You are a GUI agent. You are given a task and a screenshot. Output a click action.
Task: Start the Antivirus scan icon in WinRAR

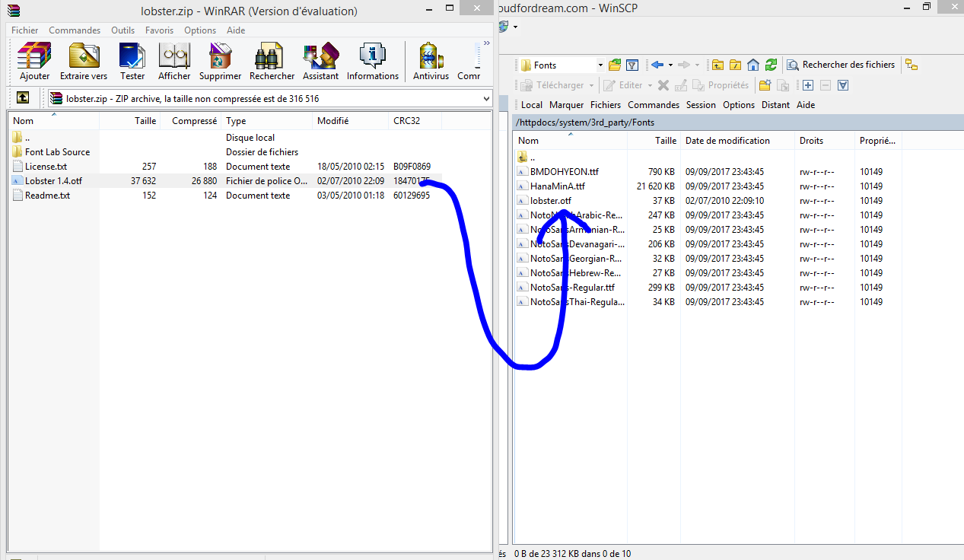[431, 56]
